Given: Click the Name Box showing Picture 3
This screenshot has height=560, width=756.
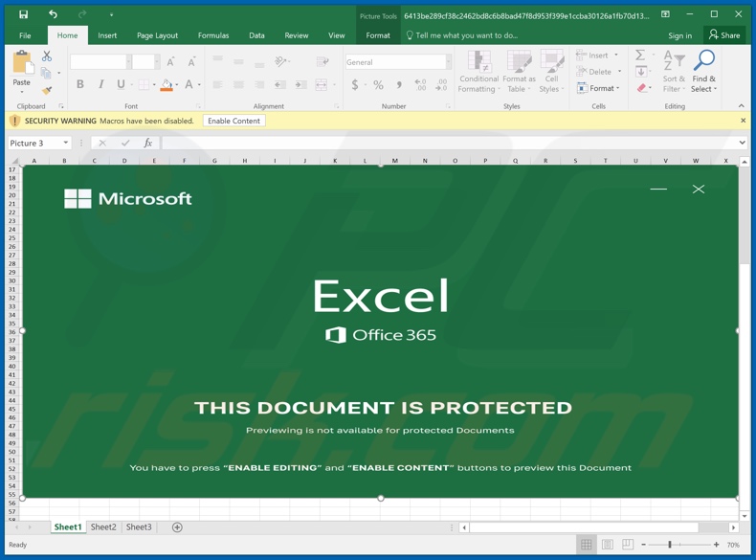Looking at the screenshot, I should click(x=39, y=144).
